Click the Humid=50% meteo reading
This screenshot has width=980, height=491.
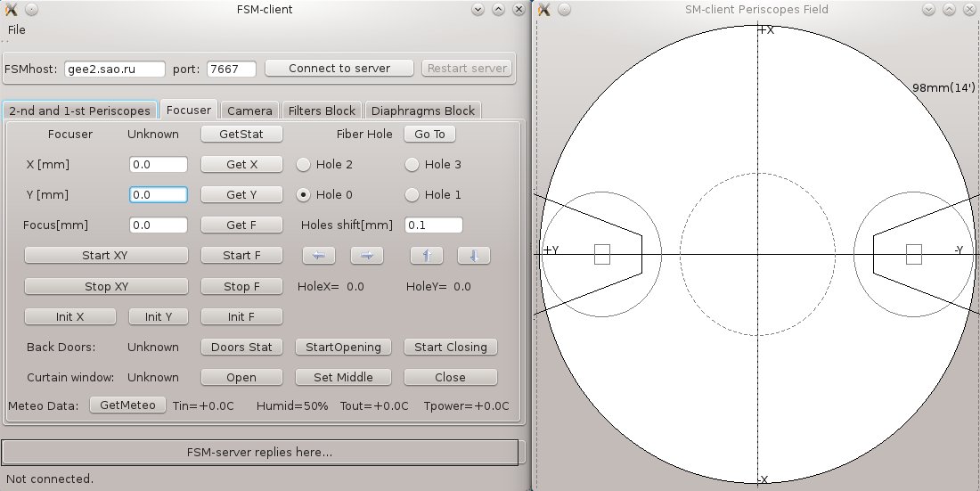(292, 406)
